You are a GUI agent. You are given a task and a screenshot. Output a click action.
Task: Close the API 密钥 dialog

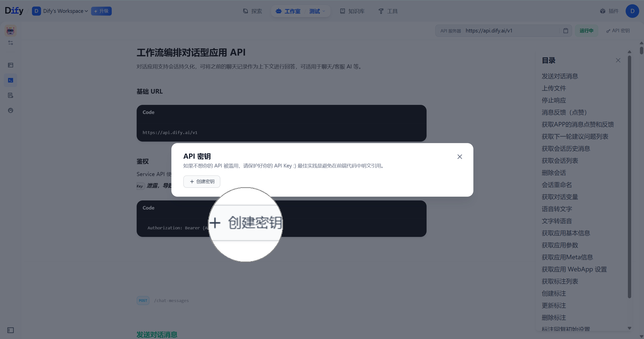[460, 157]
